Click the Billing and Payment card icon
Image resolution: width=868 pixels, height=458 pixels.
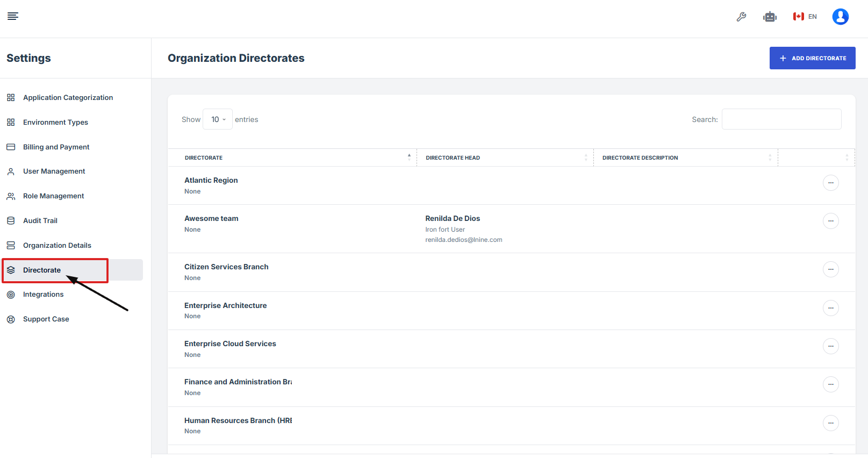coord(11,147)
